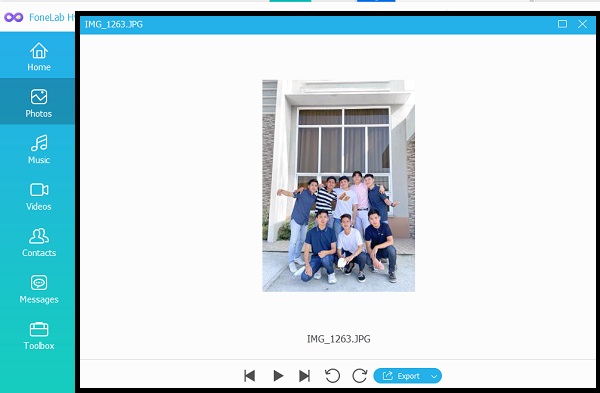
Task: Start the photo slideshow with Play
Action: 278,376
